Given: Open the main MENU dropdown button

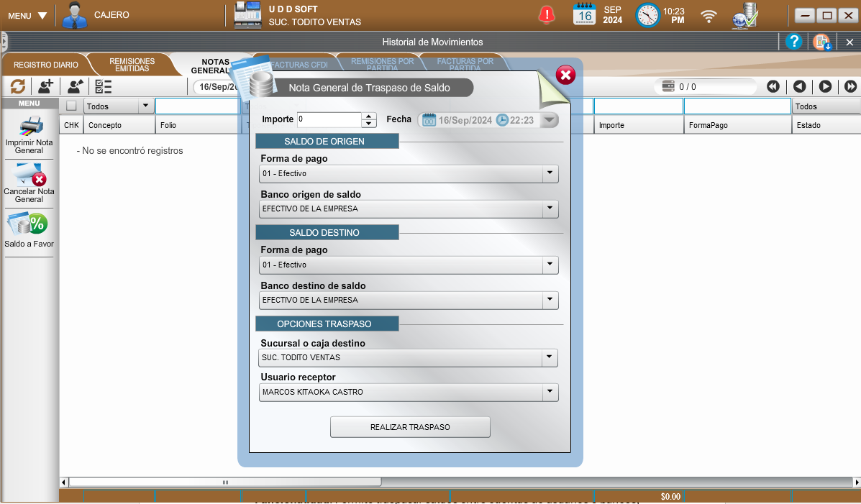Looking at the screenshot, I should pos(27,16).
